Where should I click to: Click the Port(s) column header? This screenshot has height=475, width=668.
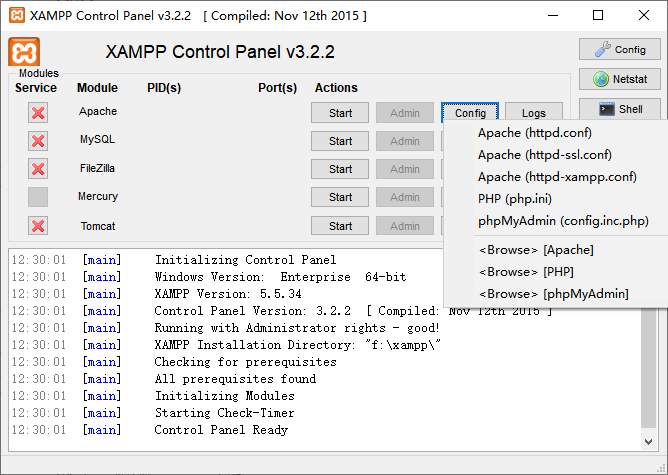tap(277, 88)
